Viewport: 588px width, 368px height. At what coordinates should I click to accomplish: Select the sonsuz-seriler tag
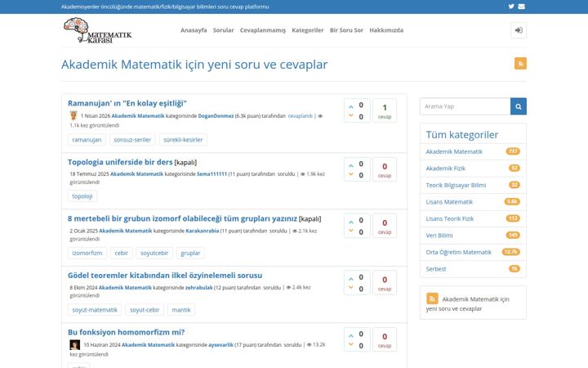tap(132, 140)
